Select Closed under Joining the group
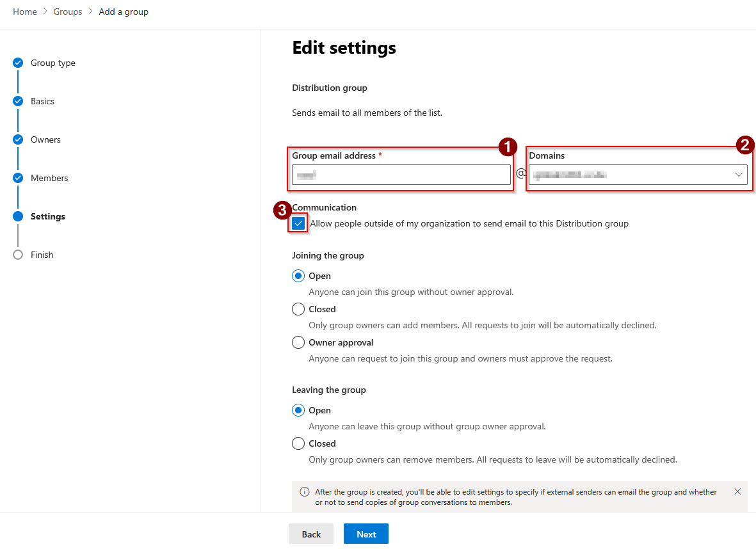 pos(298,309)
